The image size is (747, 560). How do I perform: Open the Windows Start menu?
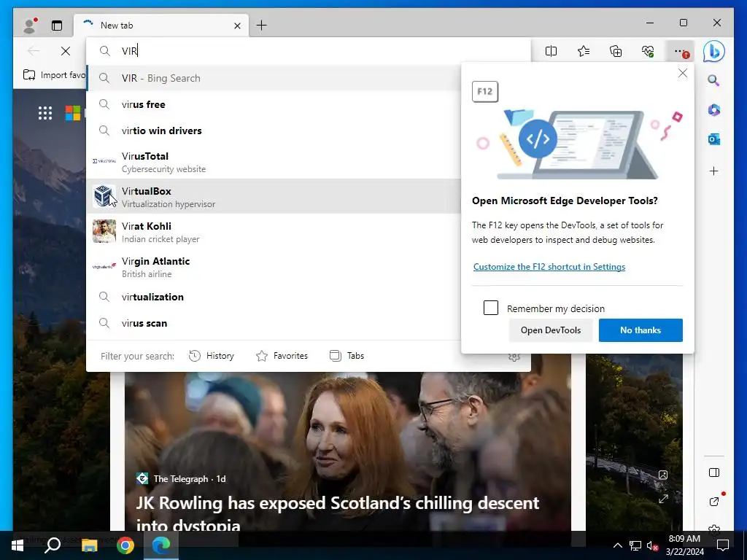click(18, 545)
